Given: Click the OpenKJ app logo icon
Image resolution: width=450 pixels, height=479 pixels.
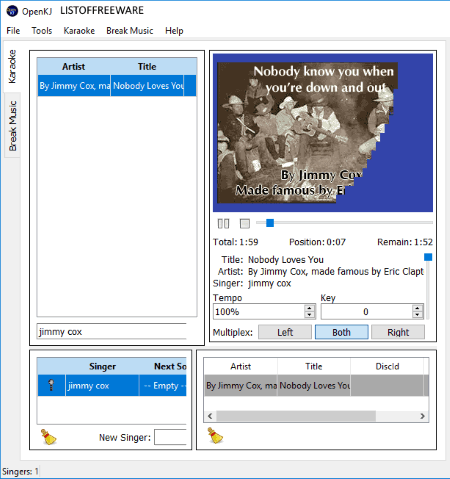Looking at the screenshot, I should coord(12,11).
